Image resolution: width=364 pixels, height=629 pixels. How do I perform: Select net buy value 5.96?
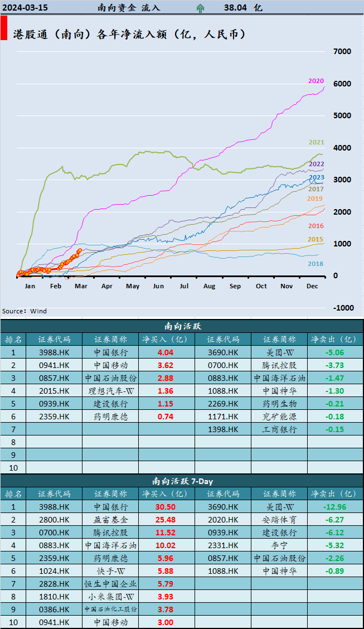coord(166,558)
